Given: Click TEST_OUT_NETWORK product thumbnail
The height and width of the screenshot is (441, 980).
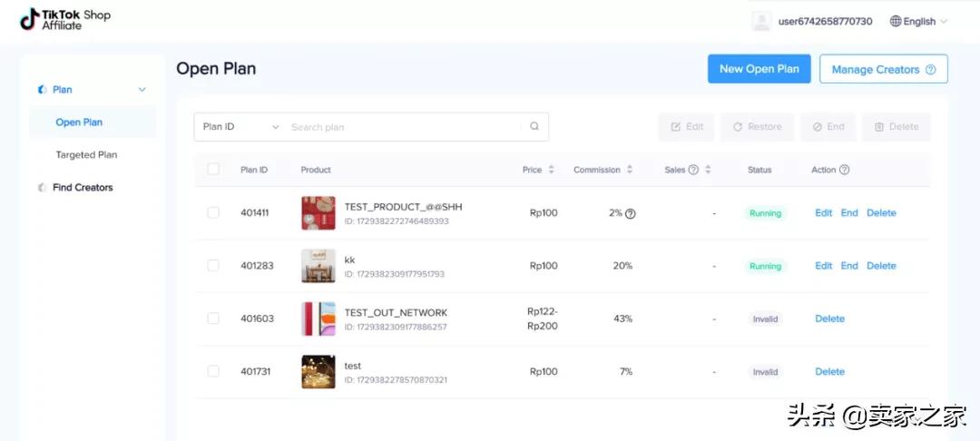Looking at the screenshot, I should pos(318,319).
